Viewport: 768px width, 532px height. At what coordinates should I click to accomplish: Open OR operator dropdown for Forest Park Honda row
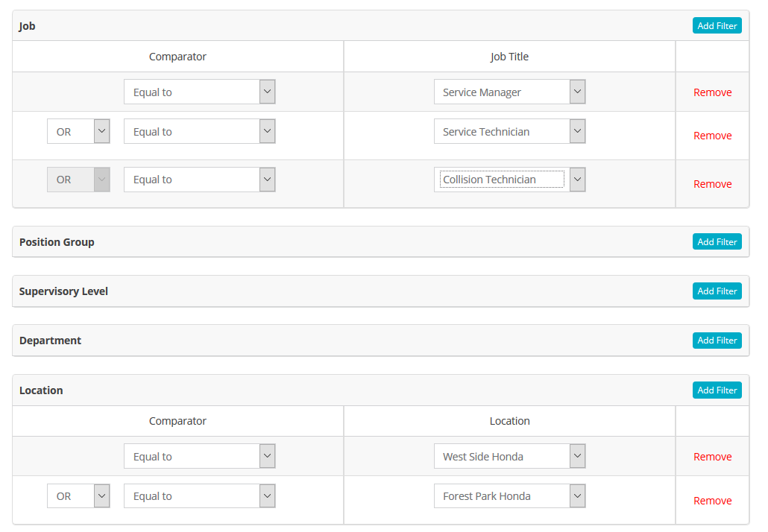pyautogui.click(x=78, y=495)
